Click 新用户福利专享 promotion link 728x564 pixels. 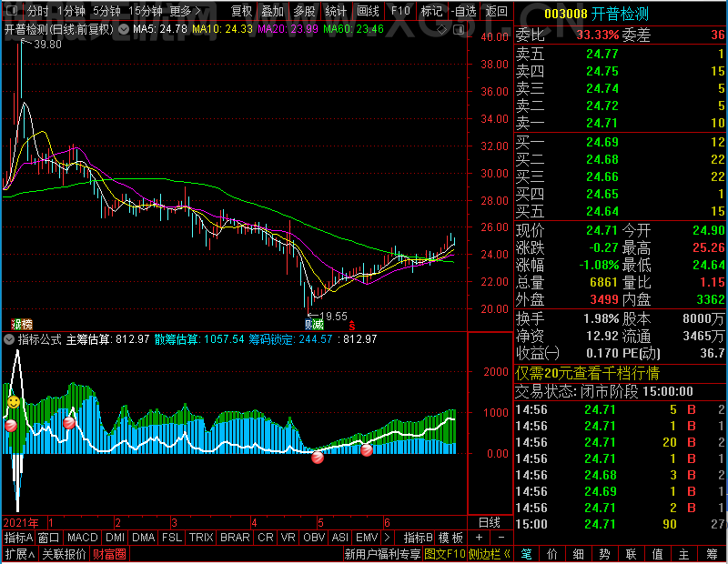(x=382, y=554)
